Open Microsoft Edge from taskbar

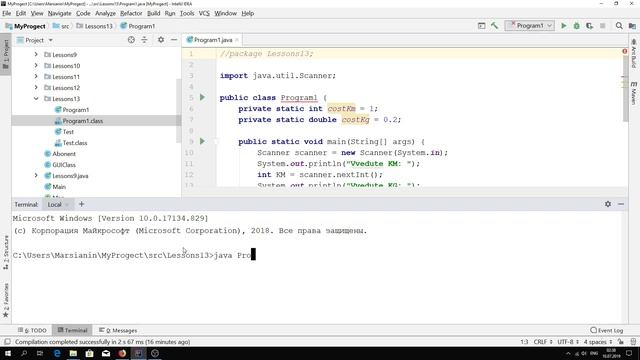pos(57,353)
